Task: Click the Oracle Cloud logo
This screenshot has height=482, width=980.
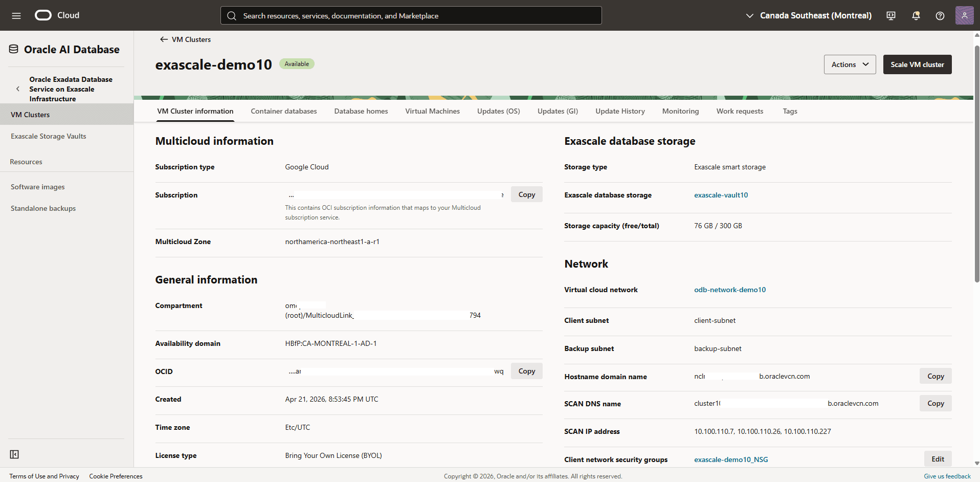Action: coord(57,15)
